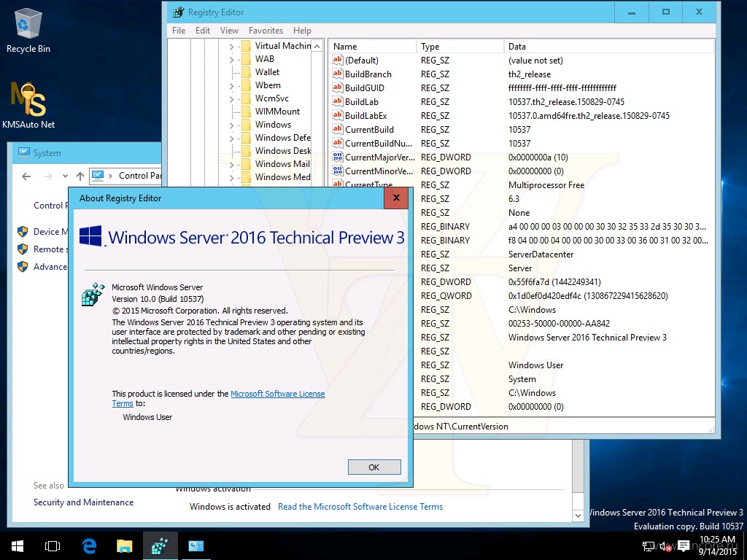Click the CurrentMajorVersionNumber DWORD icon
The image size is (747, 560).
coord(338,157)
